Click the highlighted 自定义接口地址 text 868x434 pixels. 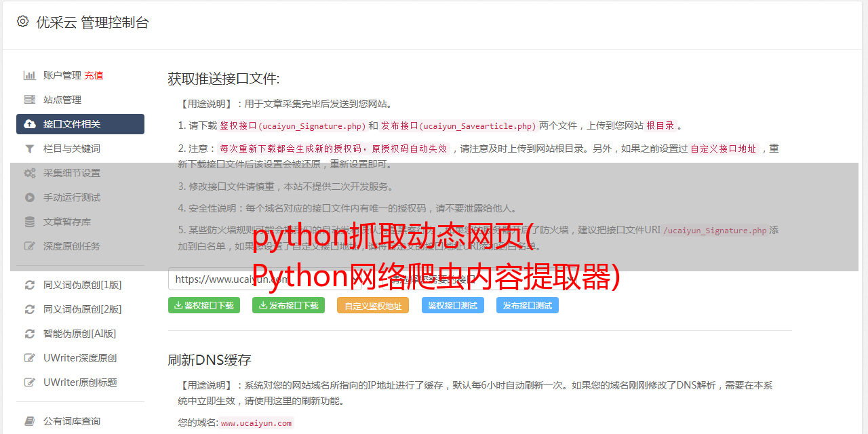click(724, 149)
